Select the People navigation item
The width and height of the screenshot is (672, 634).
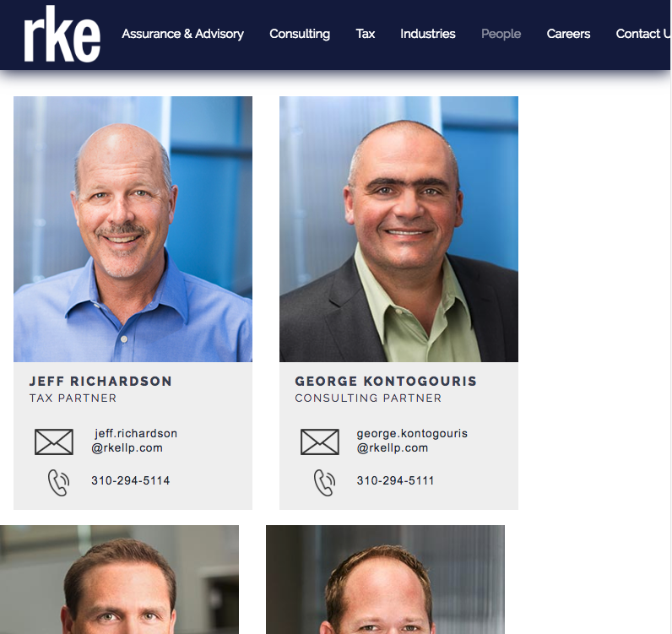[x=501, y=34]
